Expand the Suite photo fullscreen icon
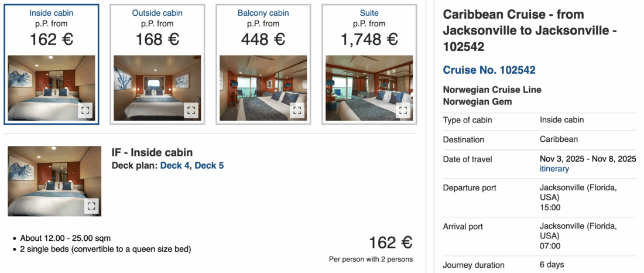 pos(403,110)
